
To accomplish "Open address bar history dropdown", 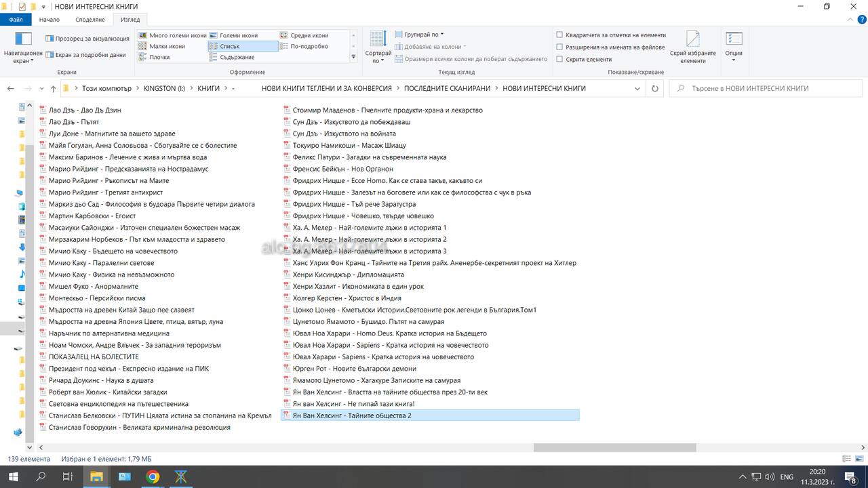I will coord(637,88).
